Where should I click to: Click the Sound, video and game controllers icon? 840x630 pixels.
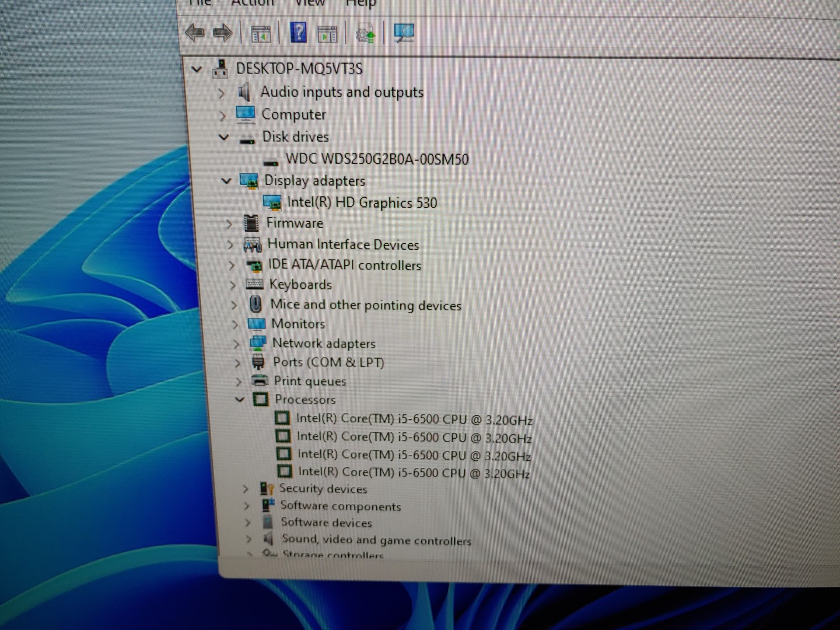tap(268, 538)
